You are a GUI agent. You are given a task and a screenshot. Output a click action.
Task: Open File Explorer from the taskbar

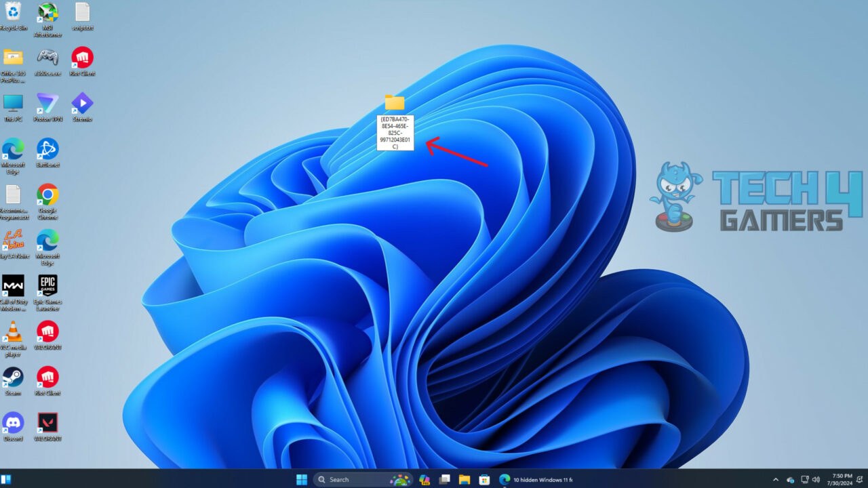(464, 479)
